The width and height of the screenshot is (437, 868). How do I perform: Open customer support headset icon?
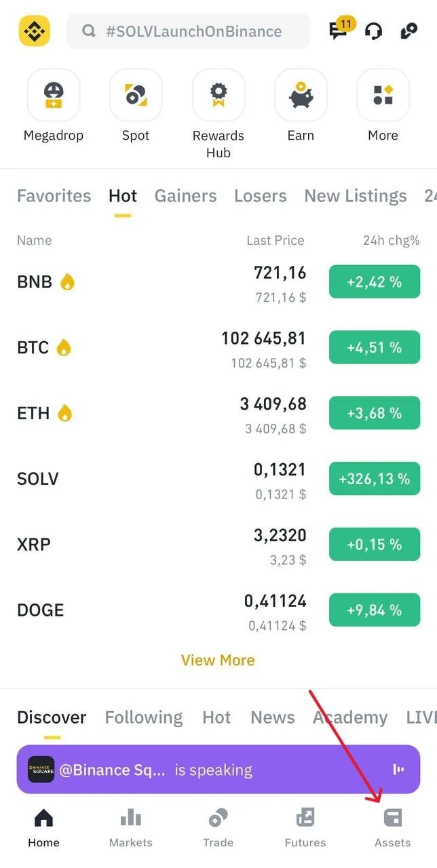pyautogui.click(x=373, y=31)
